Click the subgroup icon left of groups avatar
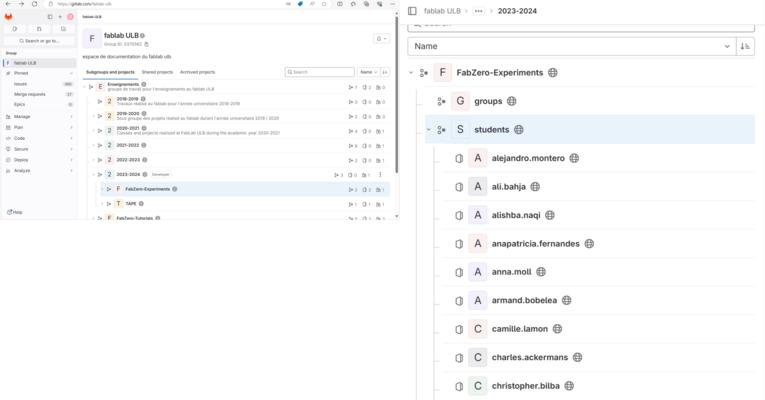The height and width of the screenshot is (400, 765). coord(442,101)
